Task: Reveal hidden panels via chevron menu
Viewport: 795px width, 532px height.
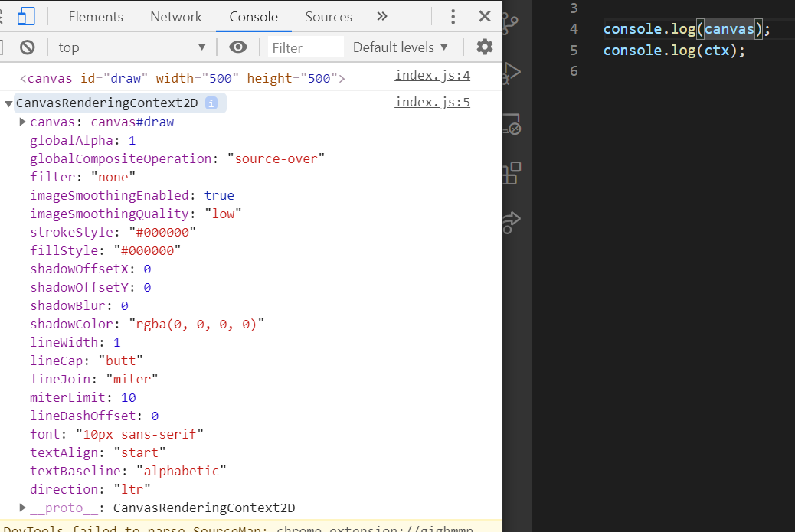Action: 382,16
